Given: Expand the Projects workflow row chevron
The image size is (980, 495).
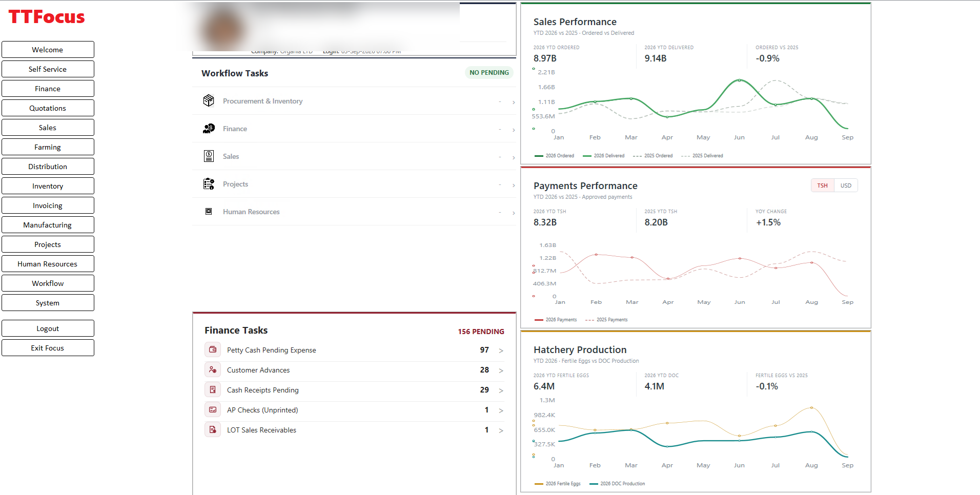Looking at the screenshot, I should [514, 185].
